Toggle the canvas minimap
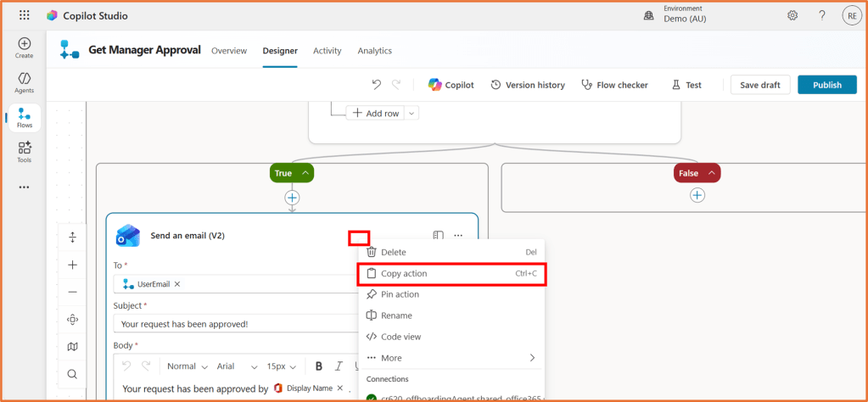 (72, 347)
